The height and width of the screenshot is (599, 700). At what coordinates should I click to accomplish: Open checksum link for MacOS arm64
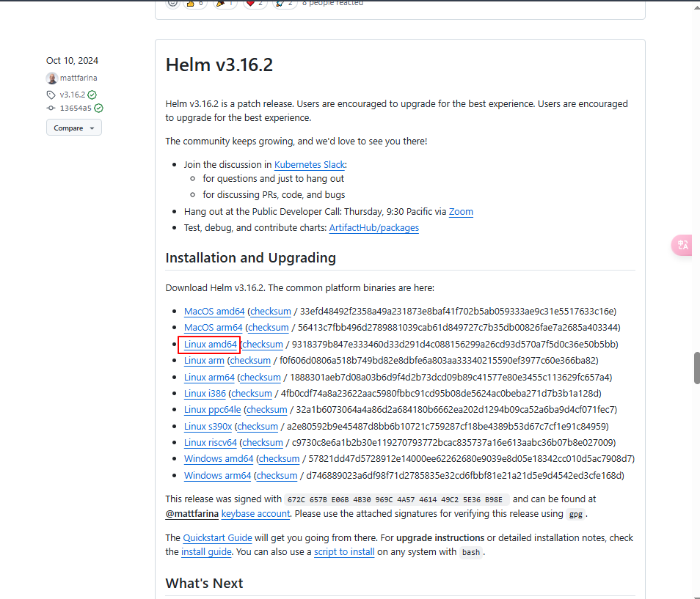269,328
